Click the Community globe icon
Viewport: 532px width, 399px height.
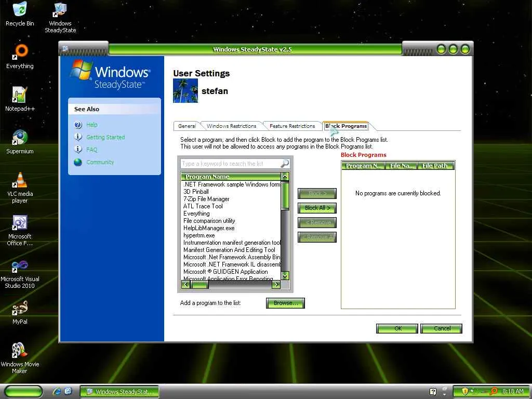(78, 162)
